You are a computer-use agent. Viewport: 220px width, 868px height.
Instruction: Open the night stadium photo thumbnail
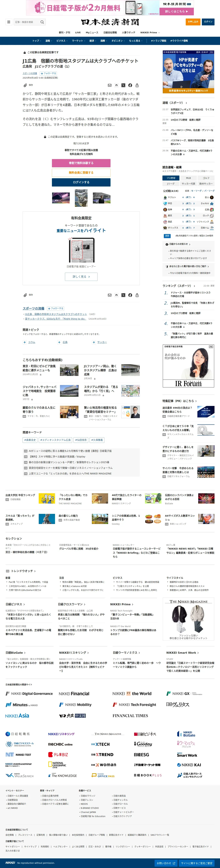[61, 198]
